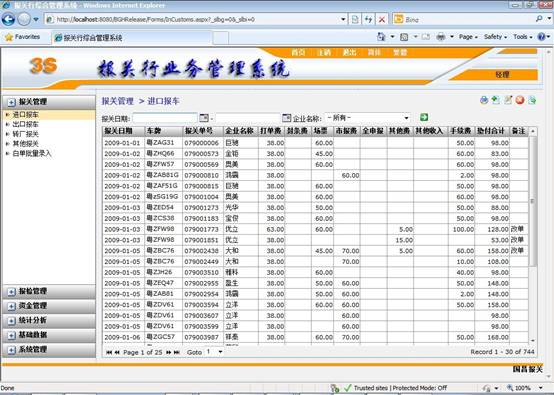Open Favorites star button

22,37
